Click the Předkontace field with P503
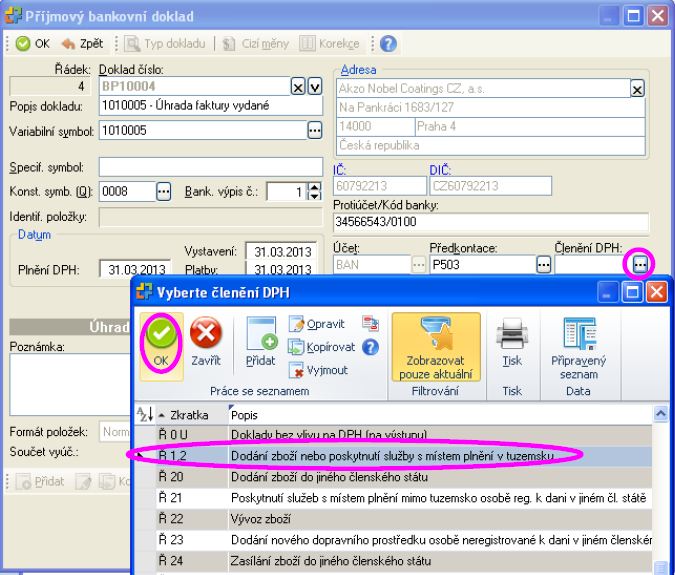Viewport: 675px width, 575px height. [x=483, y=264]
